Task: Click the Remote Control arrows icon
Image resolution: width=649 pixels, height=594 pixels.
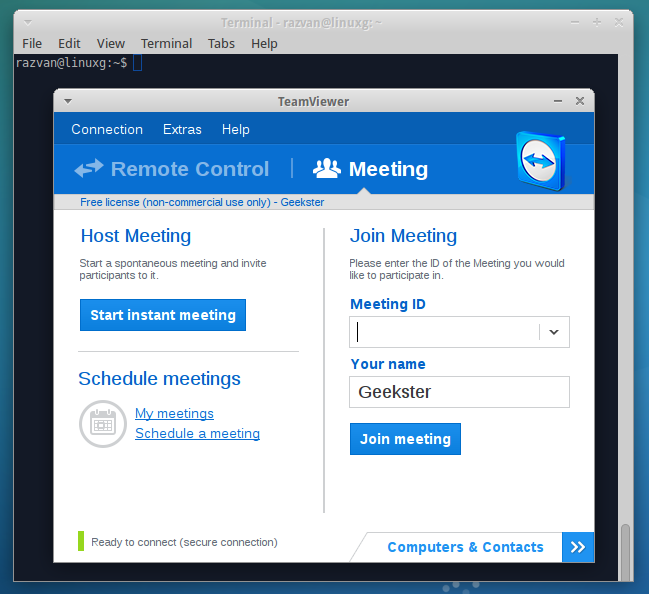Action: [89, 168]
